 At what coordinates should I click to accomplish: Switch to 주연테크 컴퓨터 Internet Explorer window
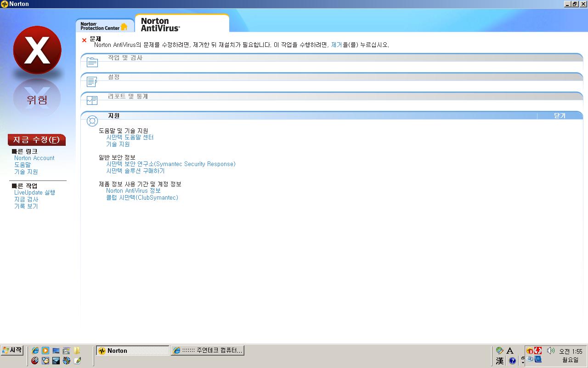pos(208,351)
